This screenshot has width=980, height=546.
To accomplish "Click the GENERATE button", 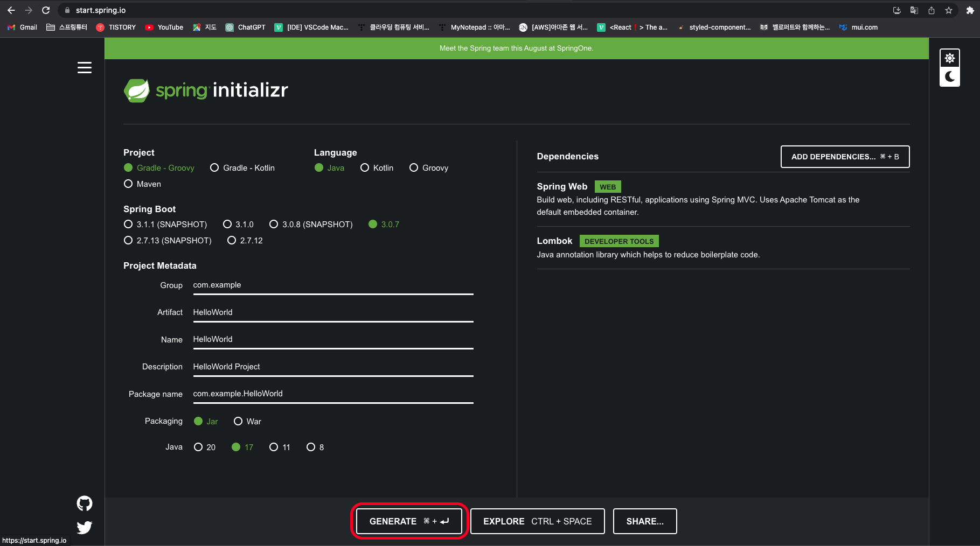I will [x=409, y=521].
